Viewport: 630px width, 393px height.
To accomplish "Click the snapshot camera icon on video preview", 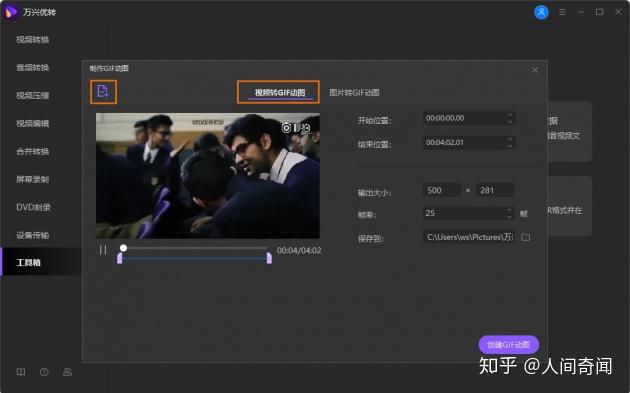I will pyautogui.click(x=286, y=128).
